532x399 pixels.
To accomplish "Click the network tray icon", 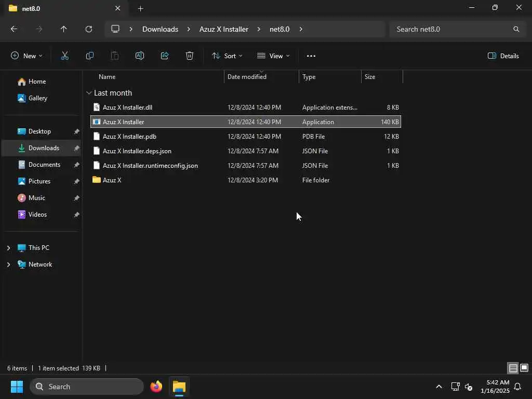I will tap(455, 387).
